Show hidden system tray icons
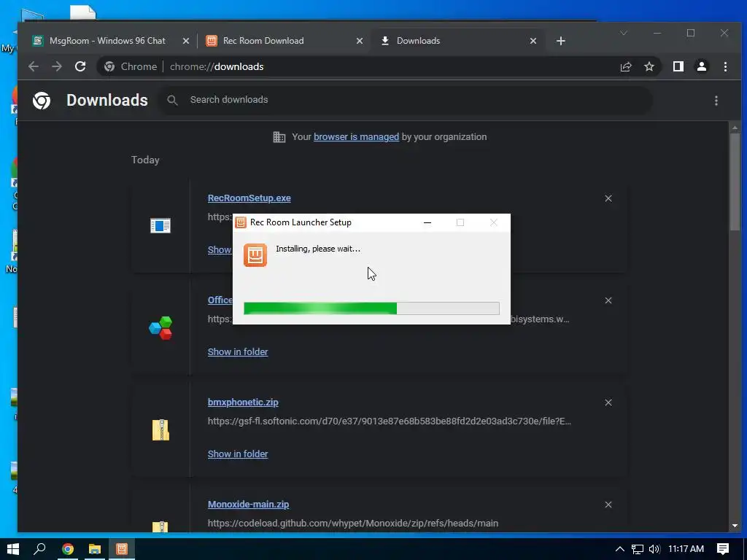This screenshot has height=560, width=747. point(620,549)
